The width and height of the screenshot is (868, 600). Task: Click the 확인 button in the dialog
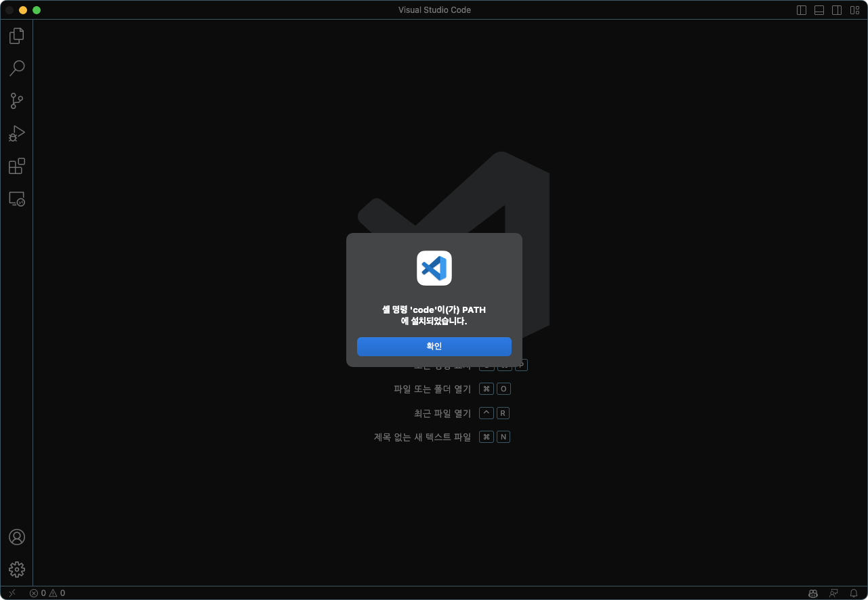(434, 346)
